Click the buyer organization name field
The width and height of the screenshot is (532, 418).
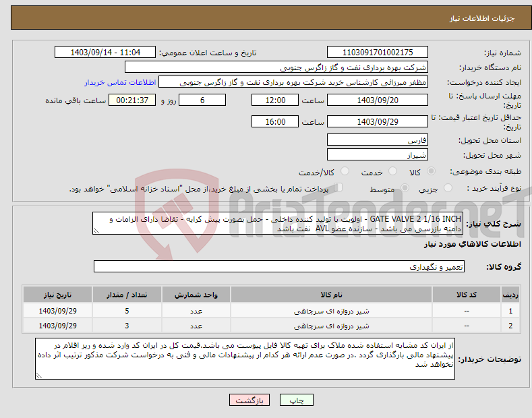point(276,67)
